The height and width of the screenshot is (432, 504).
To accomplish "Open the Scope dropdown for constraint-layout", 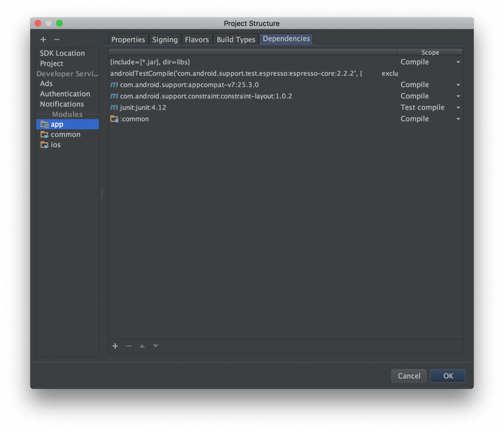I will pos(458,96).
